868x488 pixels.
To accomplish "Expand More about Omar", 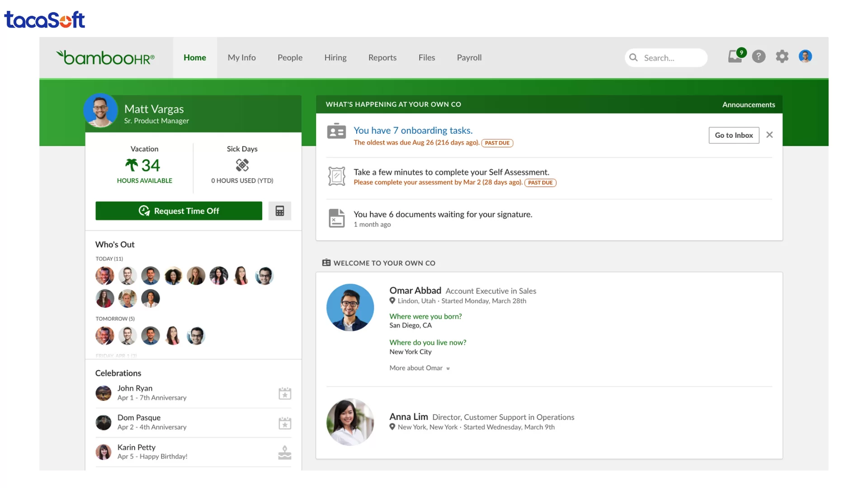I will (x=419, y=368).
